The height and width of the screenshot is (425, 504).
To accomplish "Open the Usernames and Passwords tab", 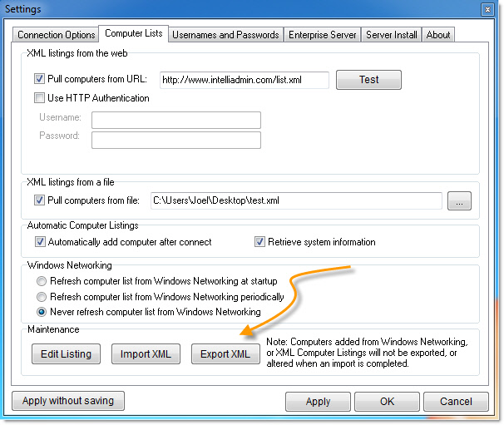I will click(x=225, y=35).
